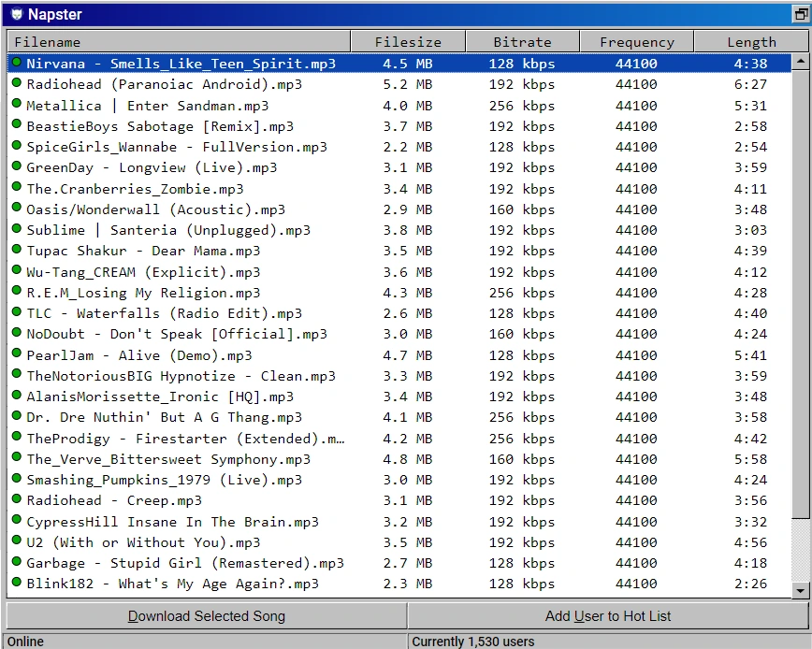Screen dimensions: 812x649
Task: Select SpiceGirls_Wannabe - FullVersion.mp3 filename
Action: coord(177,147)
